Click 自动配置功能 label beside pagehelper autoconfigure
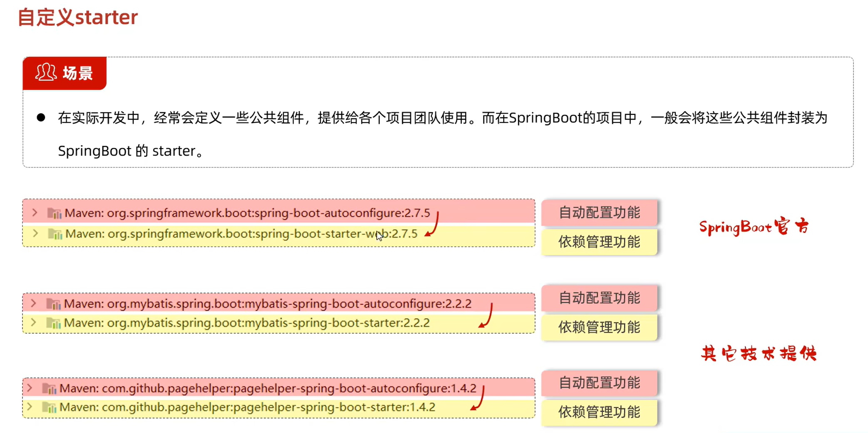Viewport: 868px width, 433px height. [599, 383]
